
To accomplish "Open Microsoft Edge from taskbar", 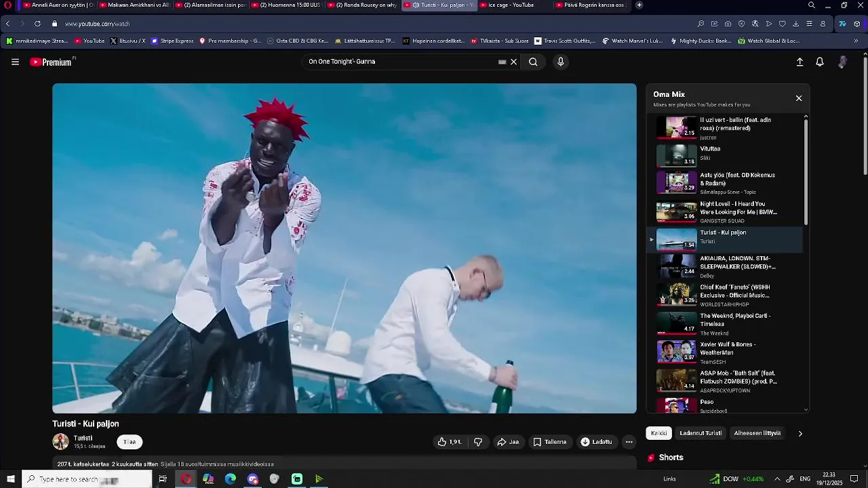I will [231, 479].
